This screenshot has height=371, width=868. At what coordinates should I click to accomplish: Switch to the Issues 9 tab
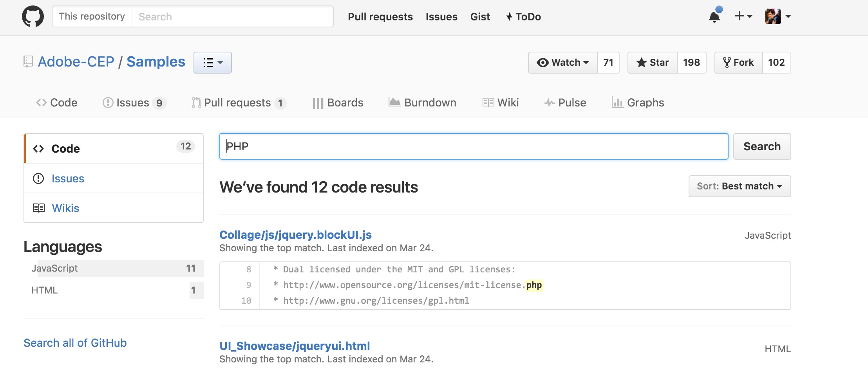134,103
